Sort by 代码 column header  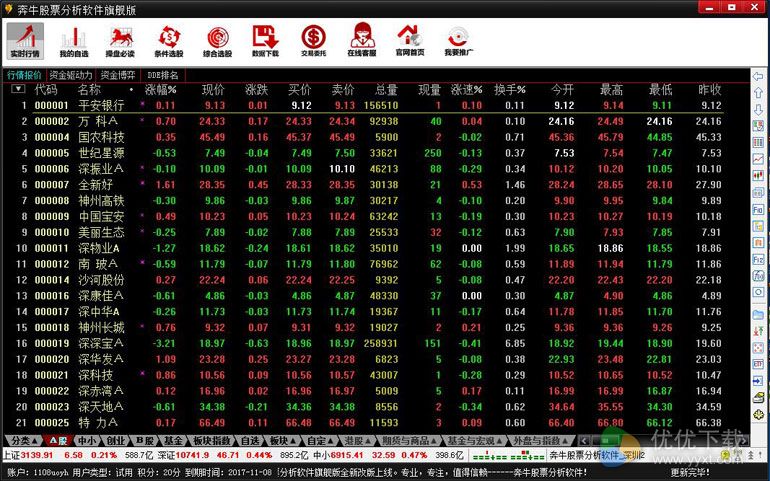46,89
